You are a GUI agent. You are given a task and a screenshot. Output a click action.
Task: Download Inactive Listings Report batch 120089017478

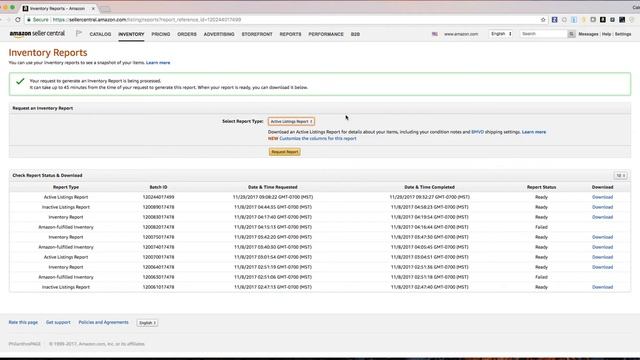tap(602, 207)
